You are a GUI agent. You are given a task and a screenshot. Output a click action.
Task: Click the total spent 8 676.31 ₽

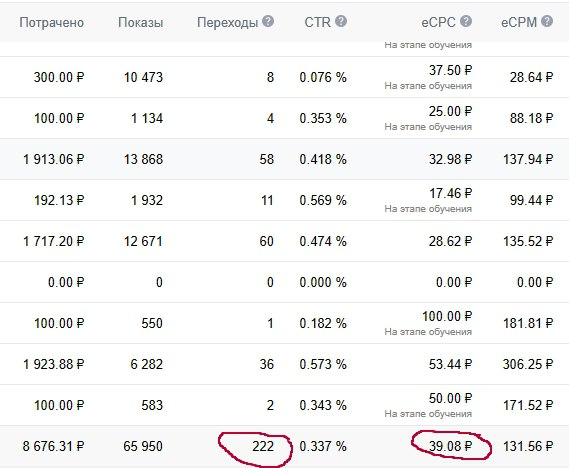click(53, 446)
